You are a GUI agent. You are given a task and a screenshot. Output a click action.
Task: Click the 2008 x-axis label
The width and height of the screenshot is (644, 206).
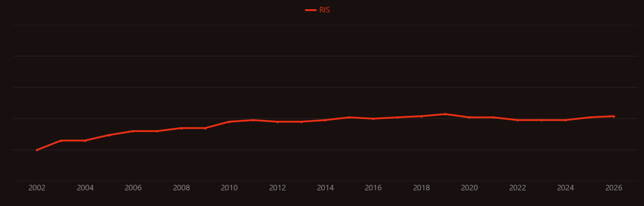coord(181,188)
